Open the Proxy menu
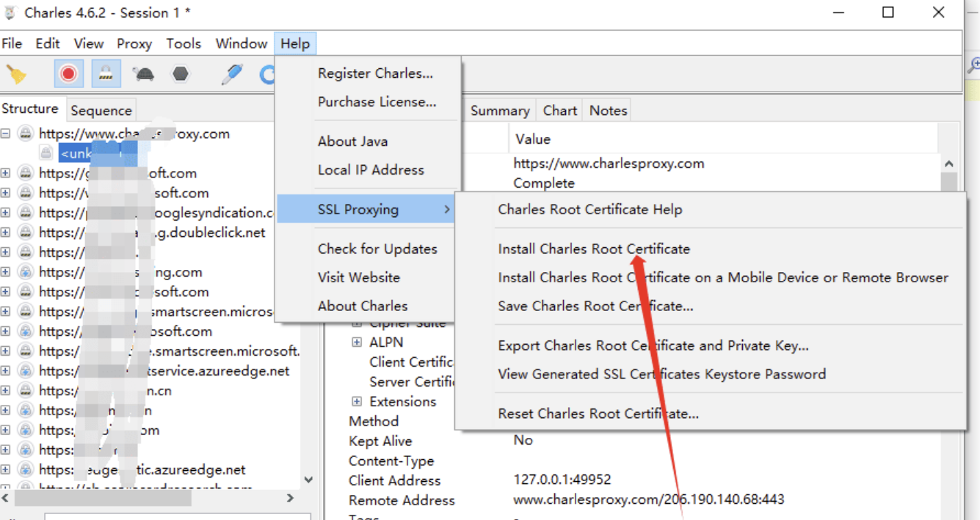The image size is (980, 520). tap(134, 44)
